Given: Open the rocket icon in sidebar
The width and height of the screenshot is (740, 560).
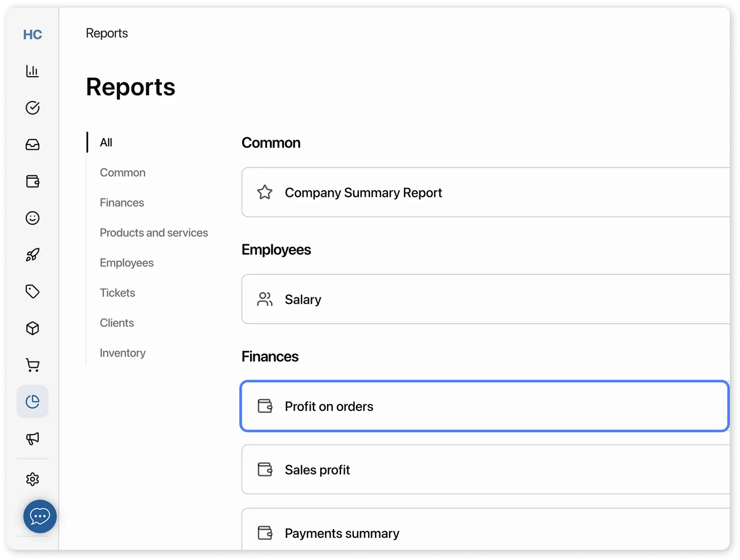Looking at the screenshot, I should pos(33,255).
